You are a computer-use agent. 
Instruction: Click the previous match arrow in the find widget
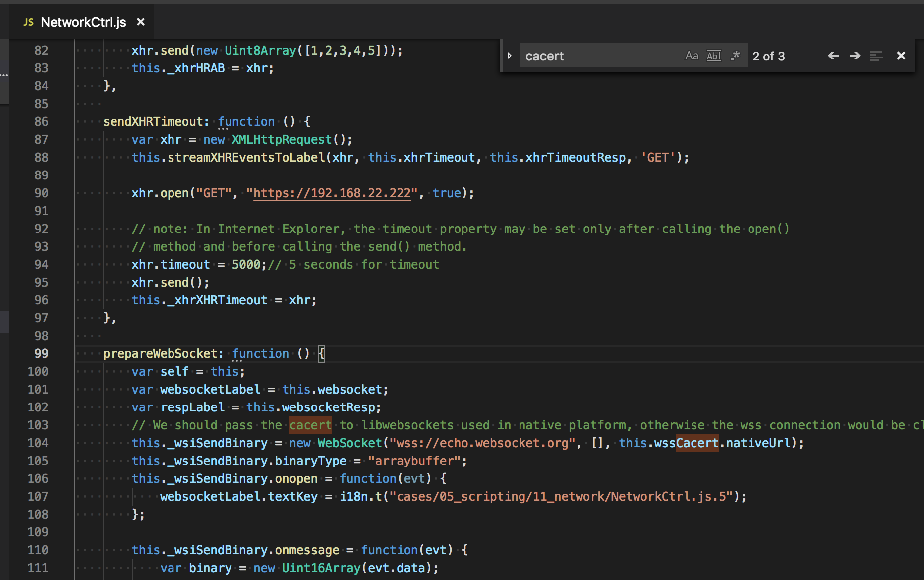pyautogui.click(x=833, y=56)
